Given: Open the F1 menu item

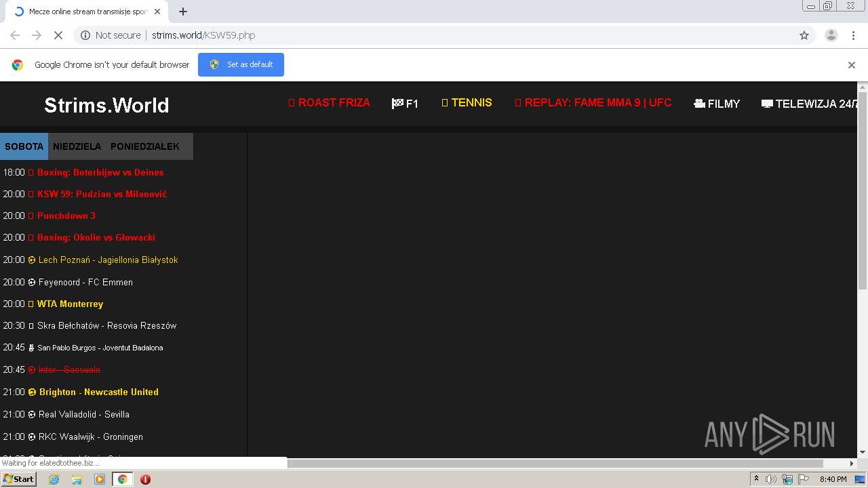Looking at the screenshot, I should pyautogui.click(x=405, y=104).
